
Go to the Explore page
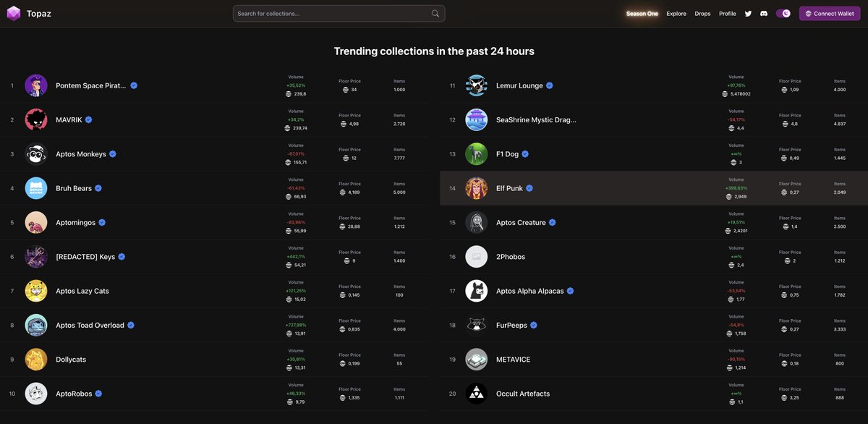(x=676, y=14)
